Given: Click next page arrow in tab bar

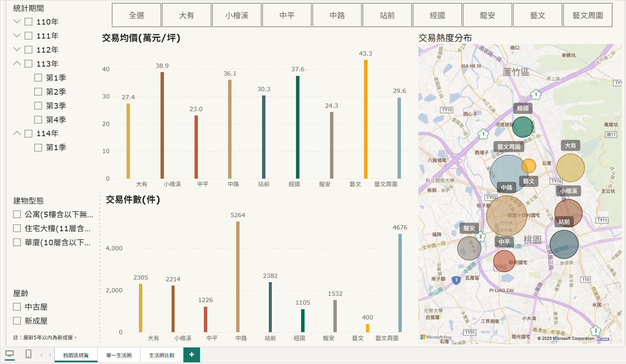Looking at the screenshot, I should [x=50, y=355].
